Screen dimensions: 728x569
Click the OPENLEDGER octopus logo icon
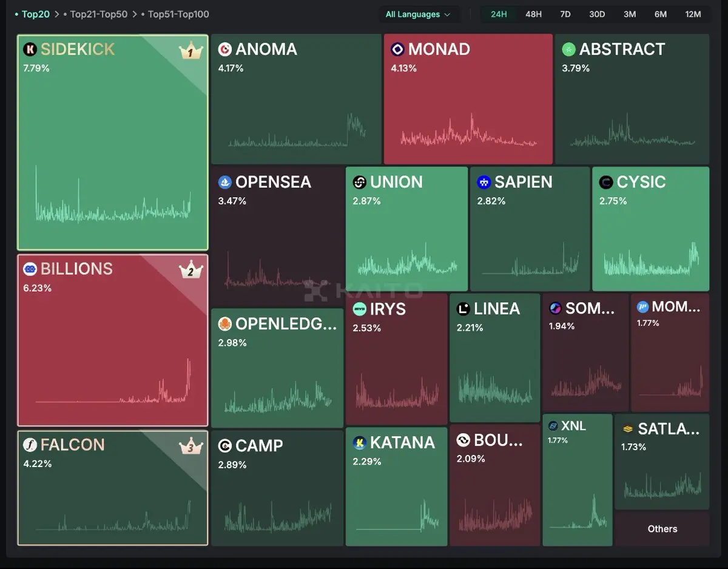[224, 323]
